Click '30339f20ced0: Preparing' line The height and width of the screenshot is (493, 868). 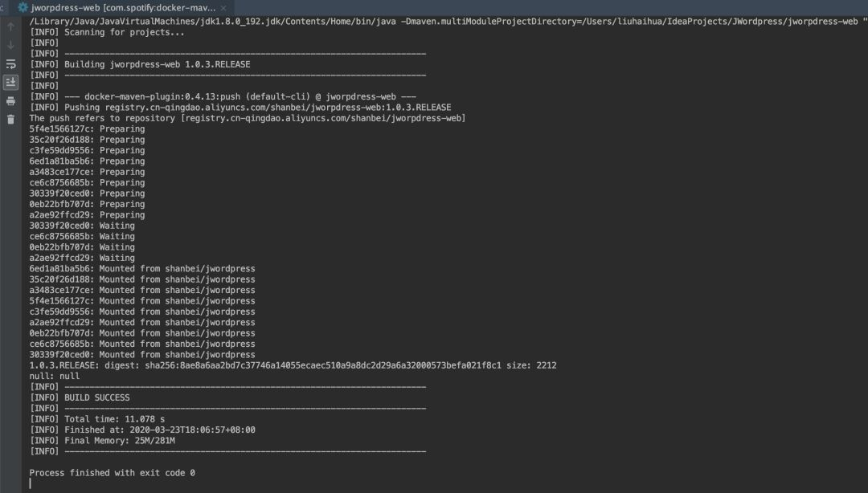[87, 194]
